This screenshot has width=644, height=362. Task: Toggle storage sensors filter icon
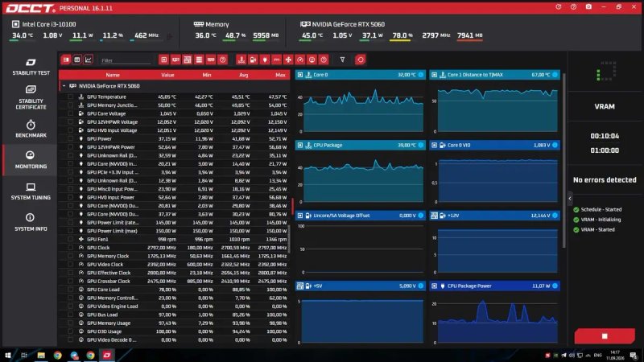pos(199,60)
